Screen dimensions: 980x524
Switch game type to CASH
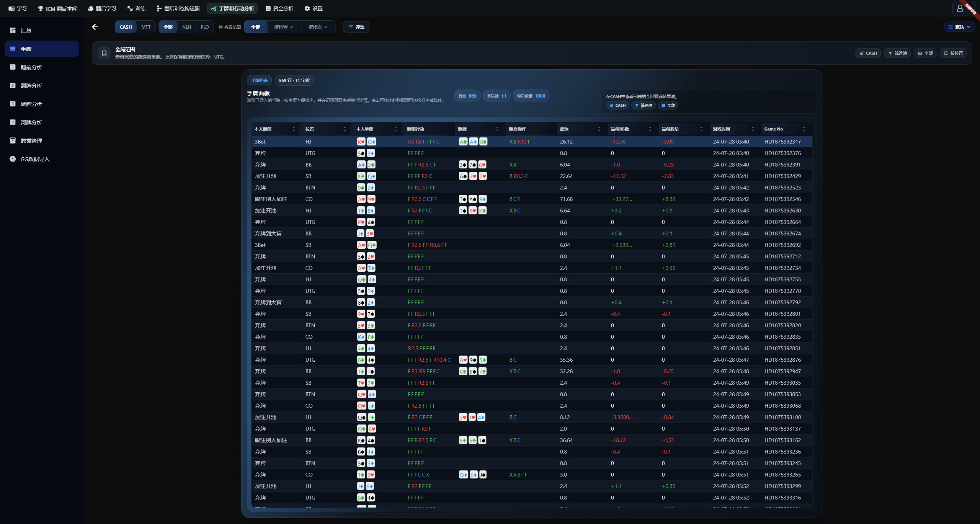tap(126, 27)
